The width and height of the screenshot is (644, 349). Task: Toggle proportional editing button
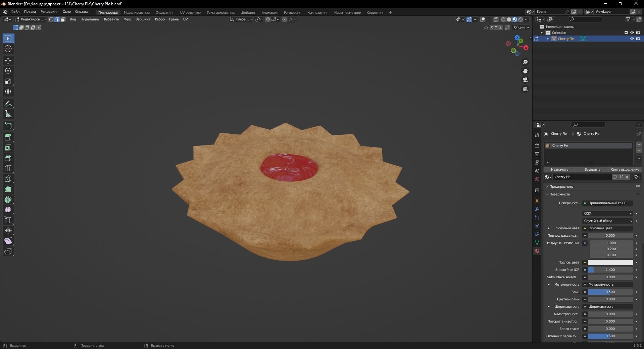285,19
